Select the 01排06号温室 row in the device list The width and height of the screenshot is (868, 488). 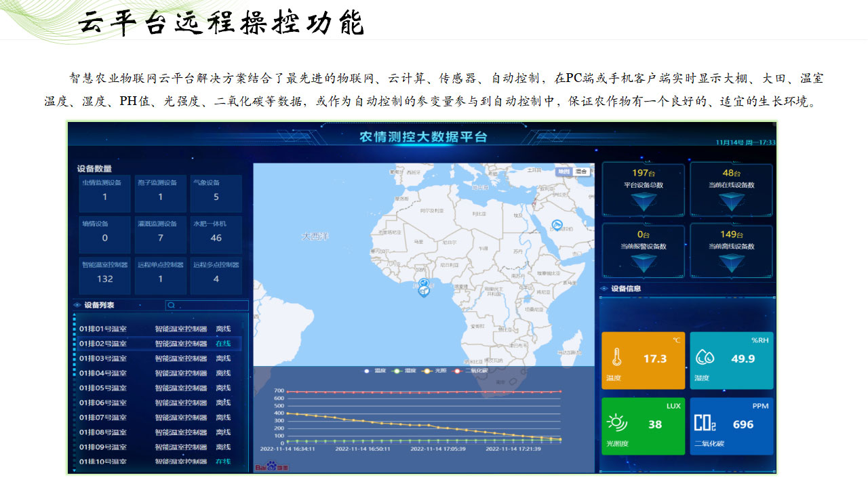(x=159, y=403)
